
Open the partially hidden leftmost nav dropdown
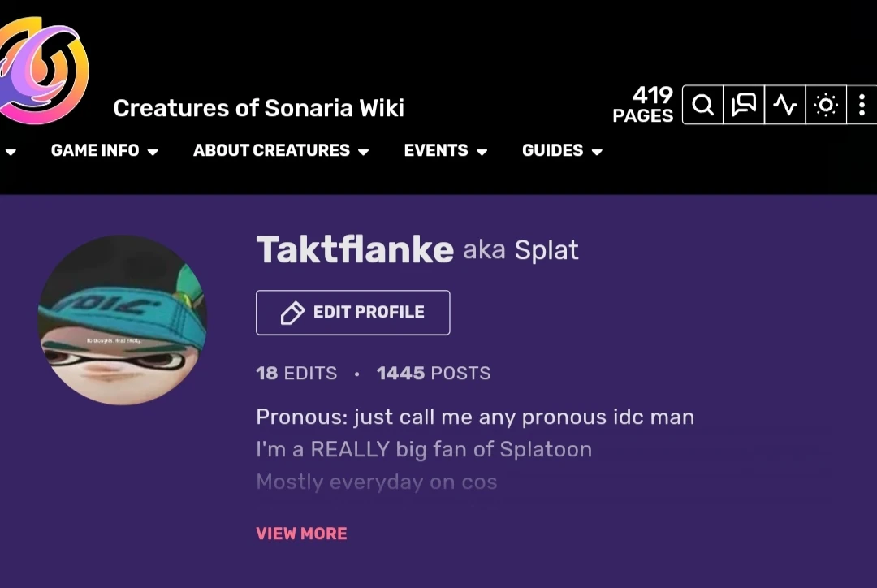[x=10, y=152]
